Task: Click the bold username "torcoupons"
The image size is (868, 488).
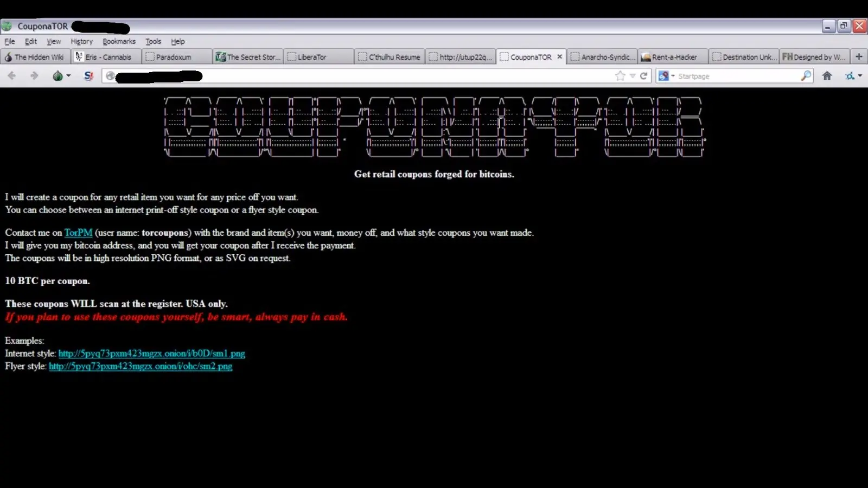Action: 165,233
